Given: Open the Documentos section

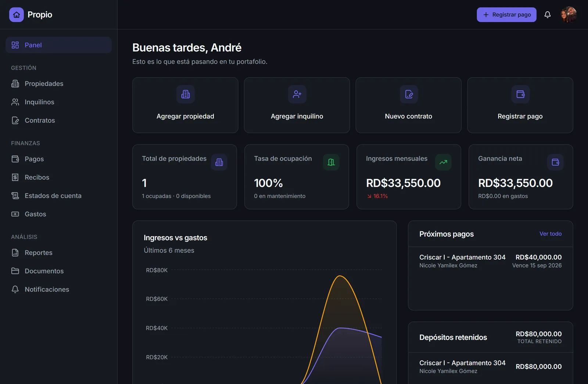Looking at the screenshot, I should tap(58, 271).
